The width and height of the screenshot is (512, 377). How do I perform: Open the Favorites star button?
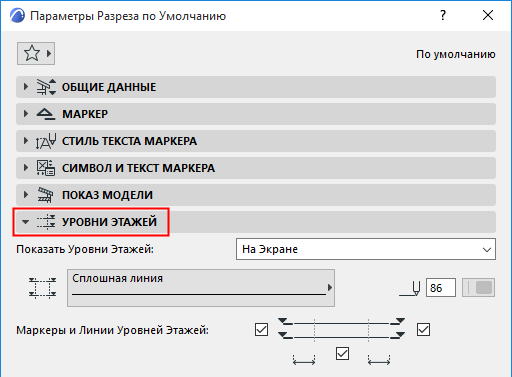[36, 53]
